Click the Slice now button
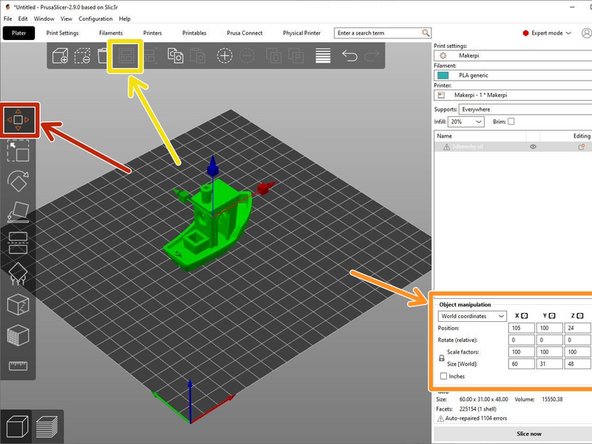 [x=529, y=434]
